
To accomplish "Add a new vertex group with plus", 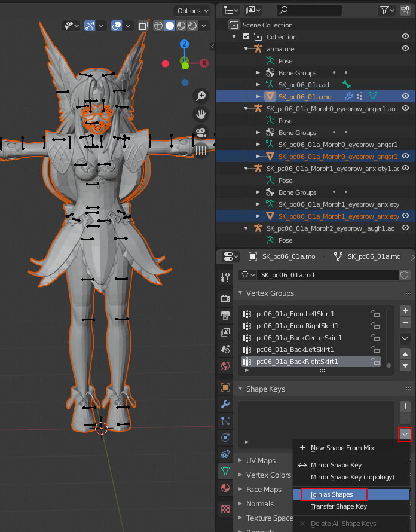I will point(405,310).
